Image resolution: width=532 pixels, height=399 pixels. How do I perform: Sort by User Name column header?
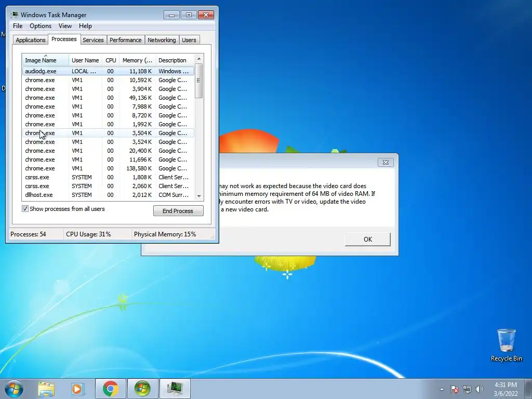[85, 60]
